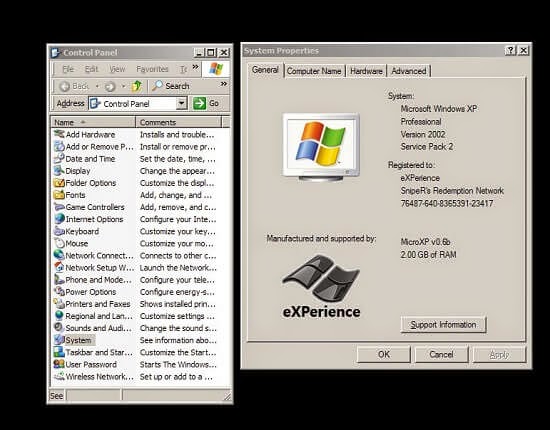Image resolution: width=550 pixels, height=430 pixels.
Task: Click the Folder Options icon
Action: point(59,183)
